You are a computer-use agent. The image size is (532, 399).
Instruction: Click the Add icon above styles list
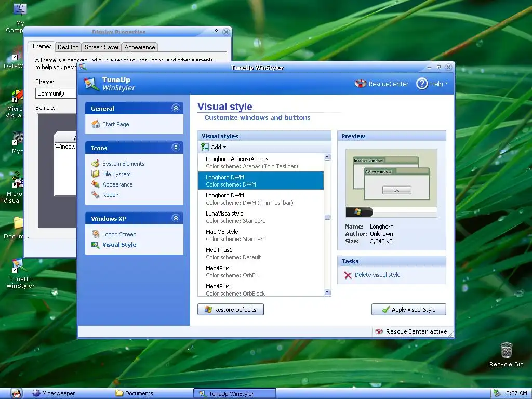coord(205,147)
